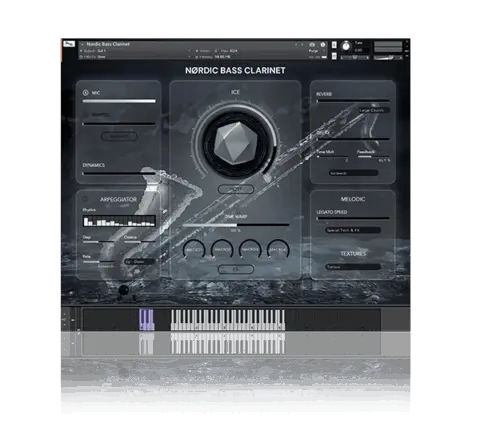480x434 pixels.
Task: Open the instrument info icon
Action: click(x=323, y=44)
